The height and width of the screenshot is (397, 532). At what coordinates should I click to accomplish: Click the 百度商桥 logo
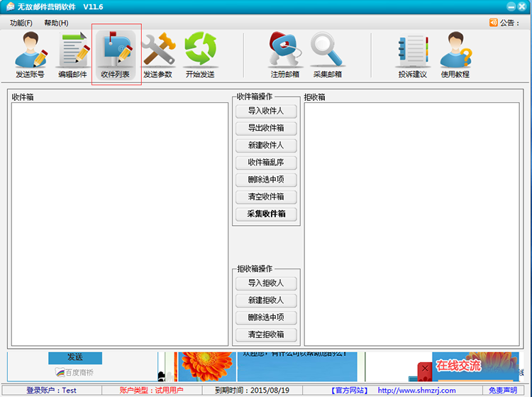click(74, 373)
